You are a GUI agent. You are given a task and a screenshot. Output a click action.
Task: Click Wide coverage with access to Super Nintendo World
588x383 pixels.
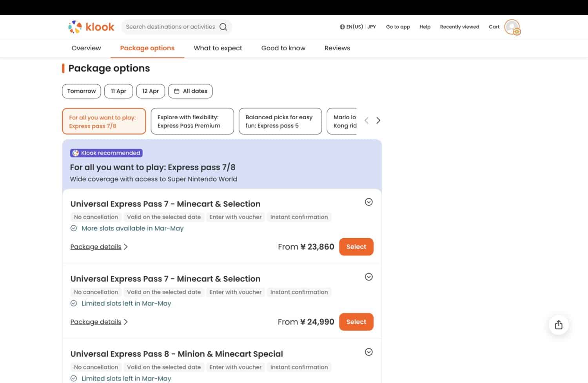point(154,179)
